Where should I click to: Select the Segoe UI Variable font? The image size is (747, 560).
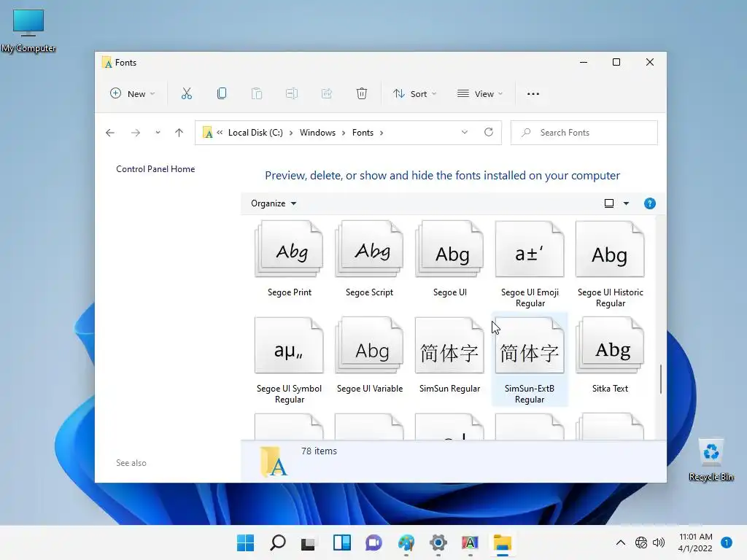(369, 356)
